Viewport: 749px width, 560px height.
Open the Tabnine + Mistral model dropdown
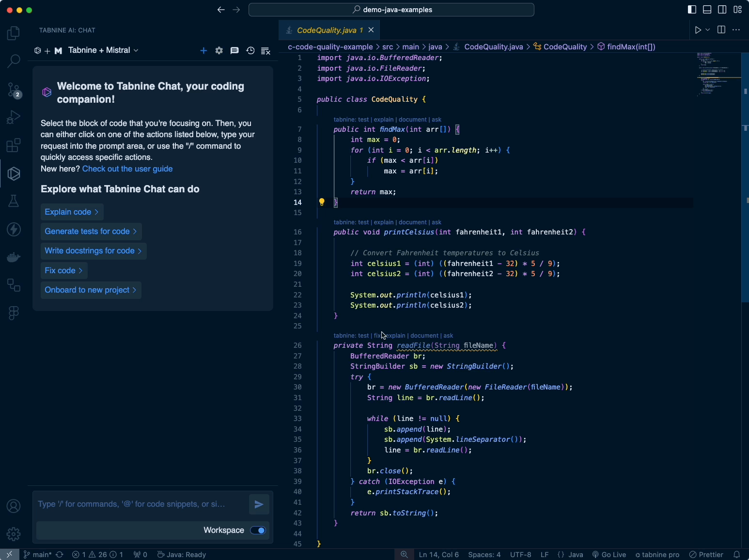(x=103, y=50)
